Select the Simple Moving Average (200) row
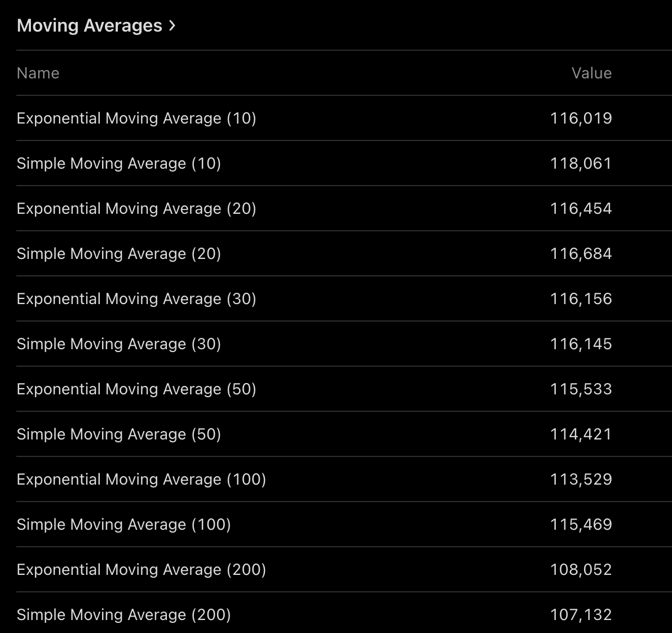 pyautogui.click(x=124, y=615)
